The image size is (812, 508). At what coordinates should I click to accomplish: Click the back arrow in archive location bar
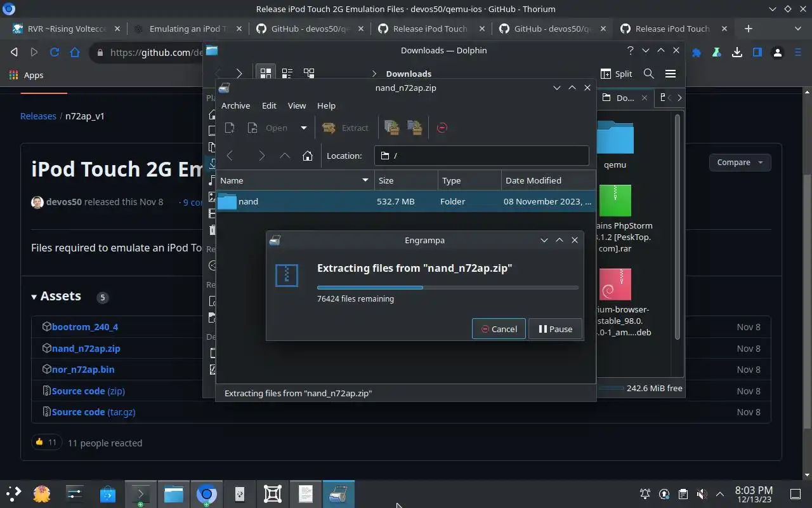230,156
